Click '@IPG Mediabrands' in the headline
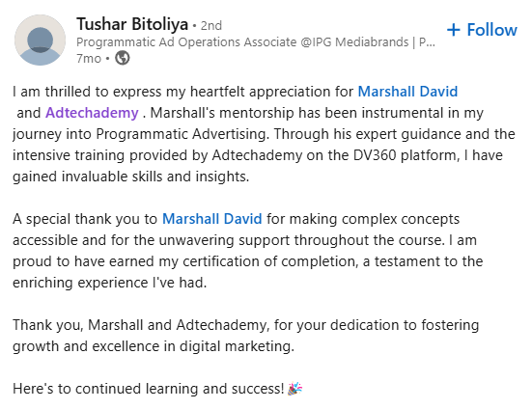Viewport: 532px width, 409px height. tap(354, 42)
